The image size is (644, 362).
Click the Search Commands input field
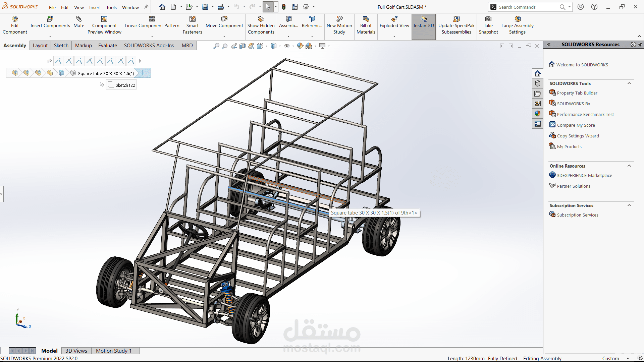coord(527,7)
